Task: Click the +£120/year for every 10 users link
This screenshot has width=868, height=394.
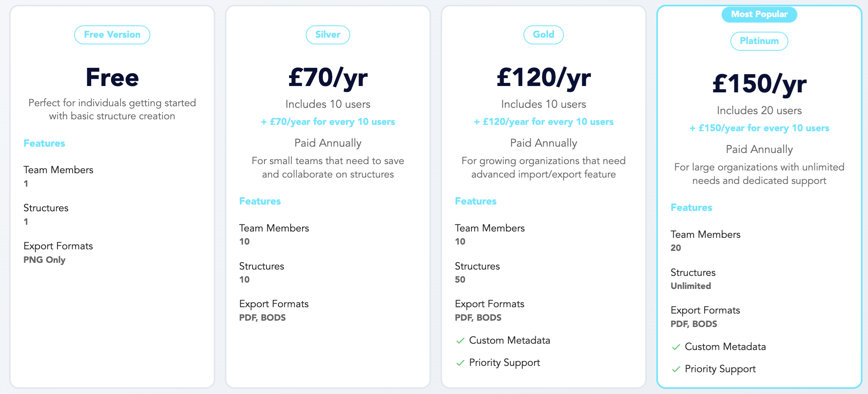Action: point(543,122)
